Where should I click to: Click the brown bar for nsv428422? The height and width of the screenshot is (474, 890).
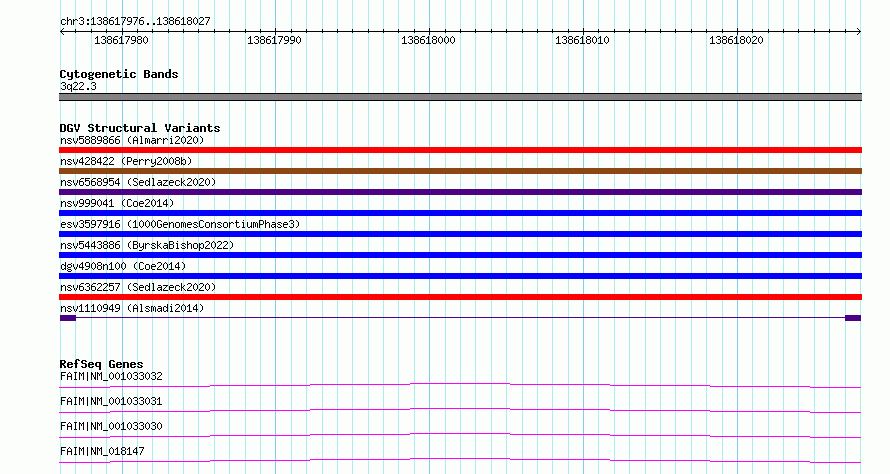[x=460, y=171]
